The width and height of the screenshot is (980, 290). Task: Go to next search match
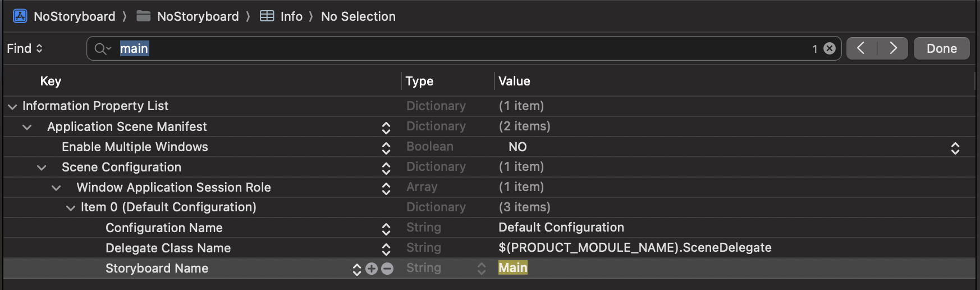893,49
